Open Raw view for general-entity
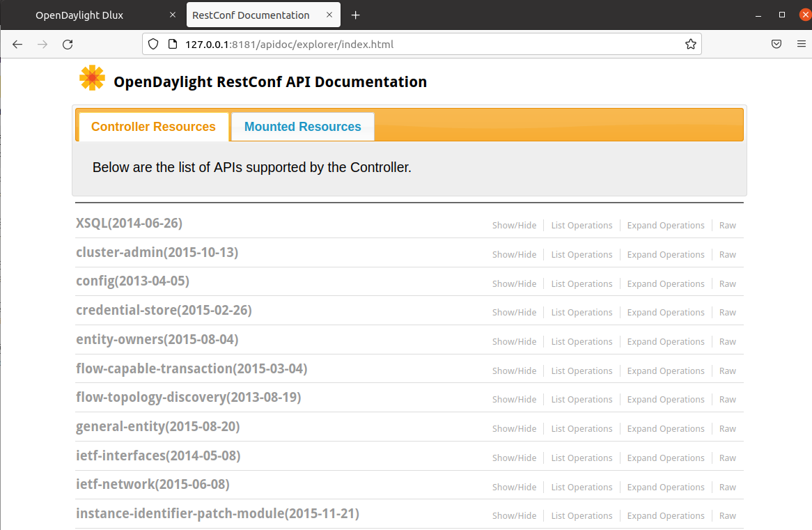 (727, 429)
